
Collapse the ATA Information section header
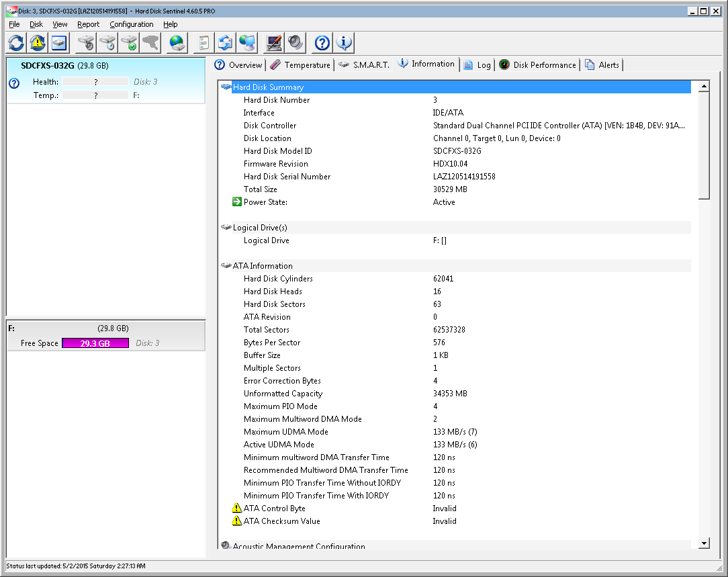coord(263,266)
